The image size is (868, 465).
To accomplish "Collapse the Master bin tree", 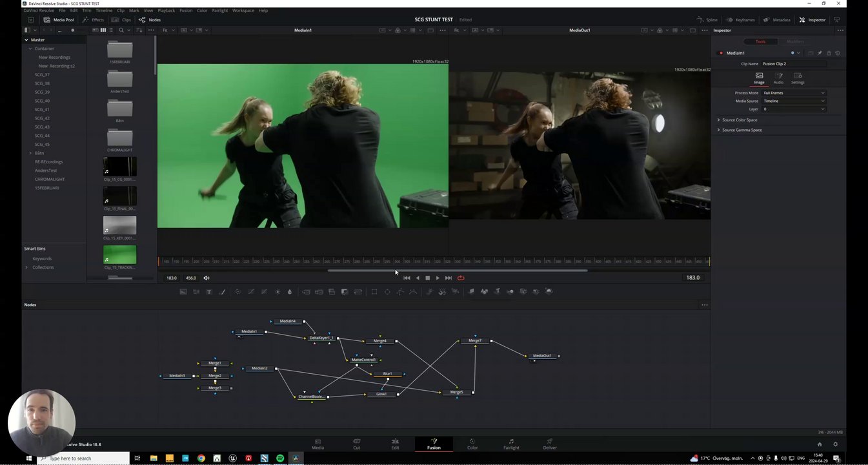I will [x=27, y=40].
